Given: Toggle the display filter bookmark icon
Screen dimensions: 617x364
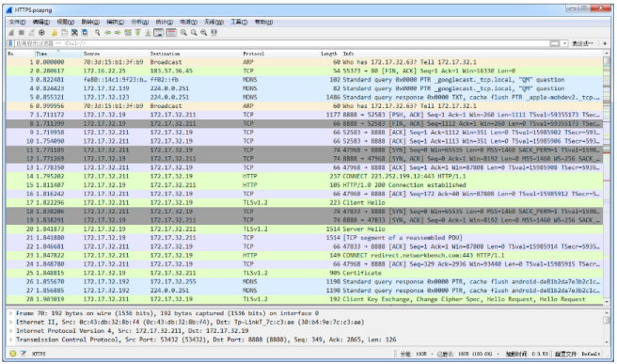Looking at the screenshot, I should [x=11, y=43].
